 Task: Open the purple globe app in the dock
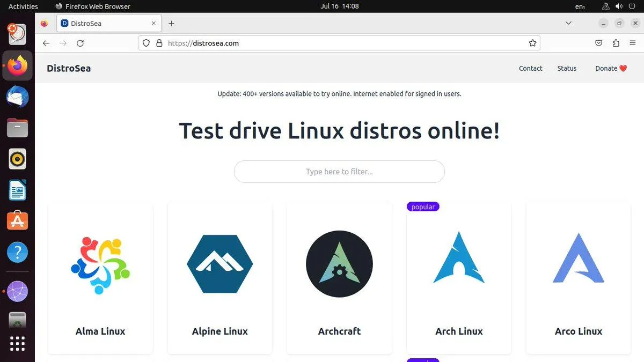17,291
